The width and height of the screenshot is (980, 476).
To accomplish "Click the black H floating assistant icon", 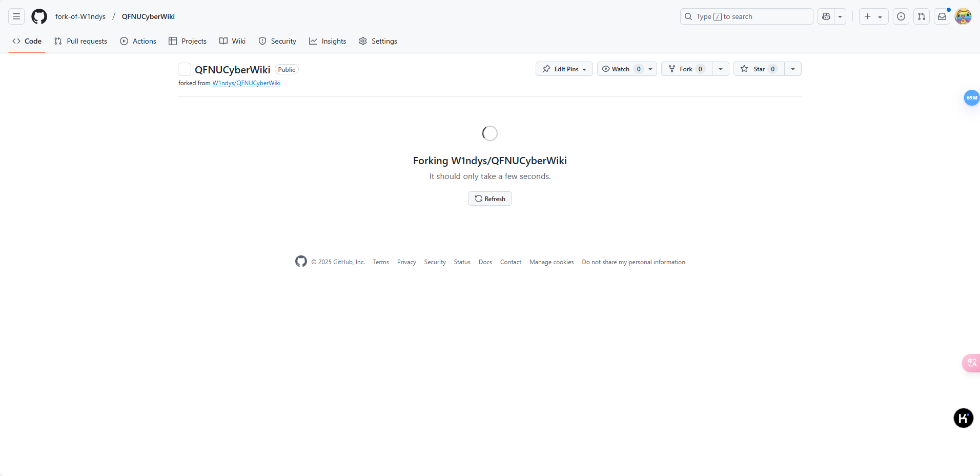I will tap(963, 418).
